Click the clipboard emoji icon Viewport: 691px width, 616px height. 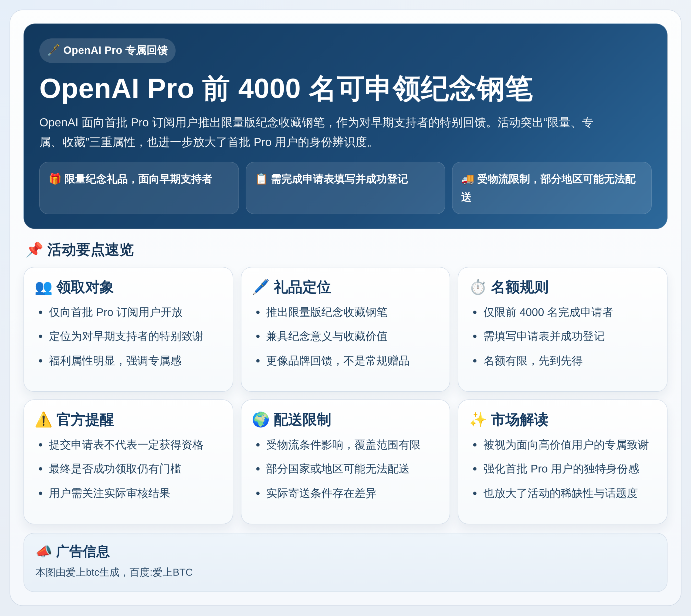click(261, 179)
